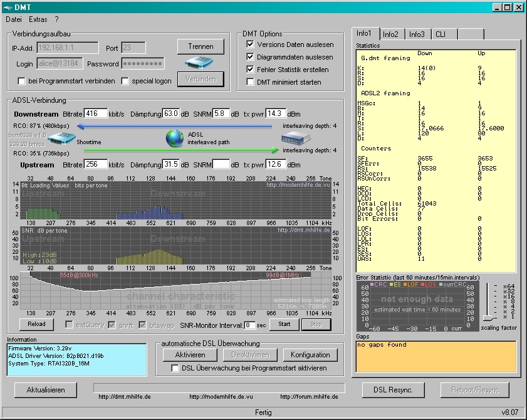Click the ADSL globe icon
The height and width of the screenshot is (420, 527).
click(x=175, y=139)
